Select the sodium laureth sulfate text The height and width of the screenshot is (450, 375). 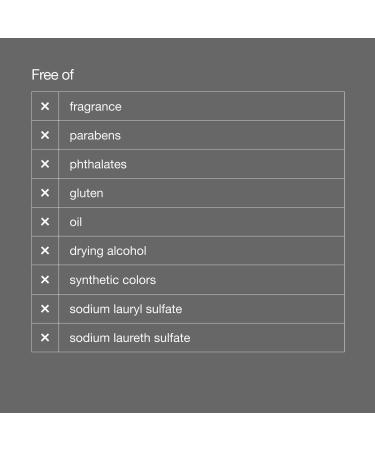coord(130,338)
